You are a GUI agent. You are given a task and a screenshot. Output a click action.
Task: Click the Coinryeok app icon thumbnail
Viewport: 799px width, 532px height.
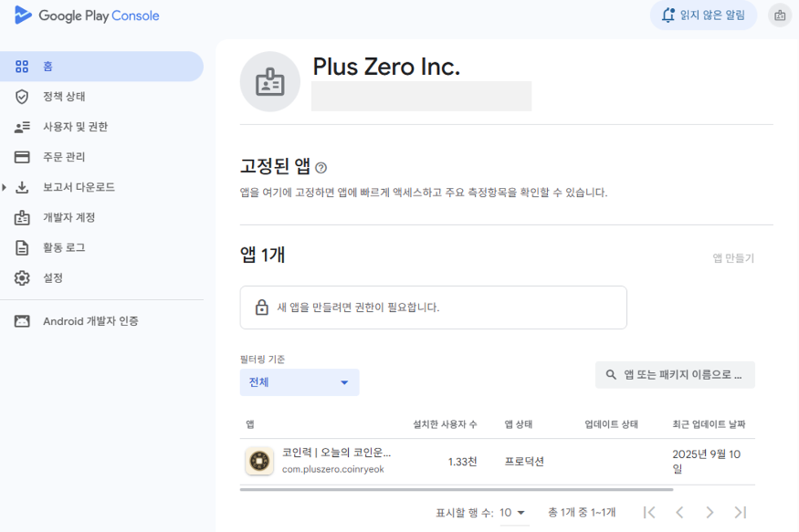pos(259,461)
